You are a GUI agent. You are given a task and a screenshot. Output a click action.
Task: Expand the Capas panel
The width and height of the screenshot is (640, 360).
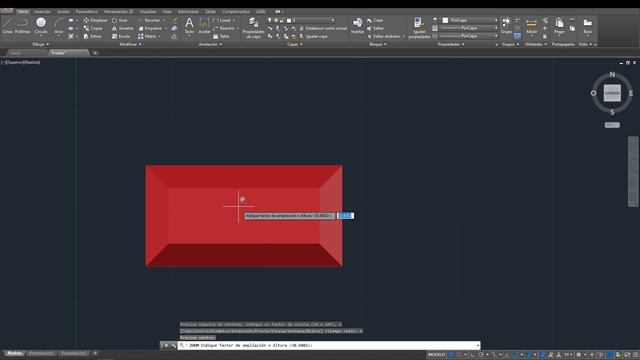(x=295, y=44)
